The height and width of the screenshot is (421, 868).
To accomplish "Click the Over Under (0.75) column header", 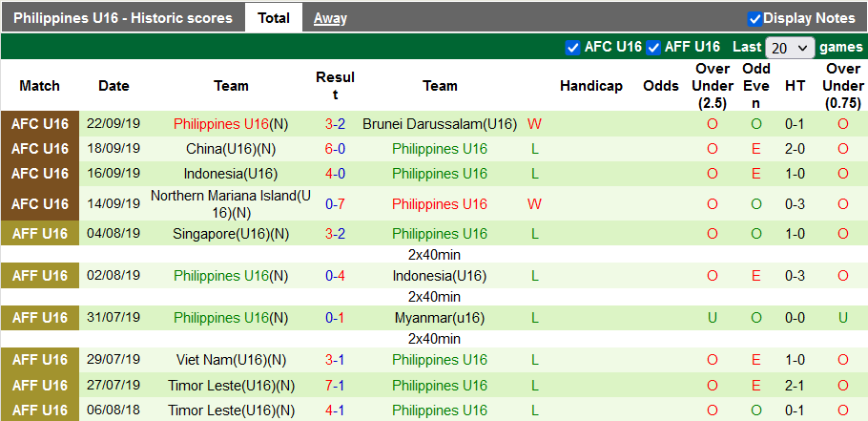I will click(x=843, y=86).
